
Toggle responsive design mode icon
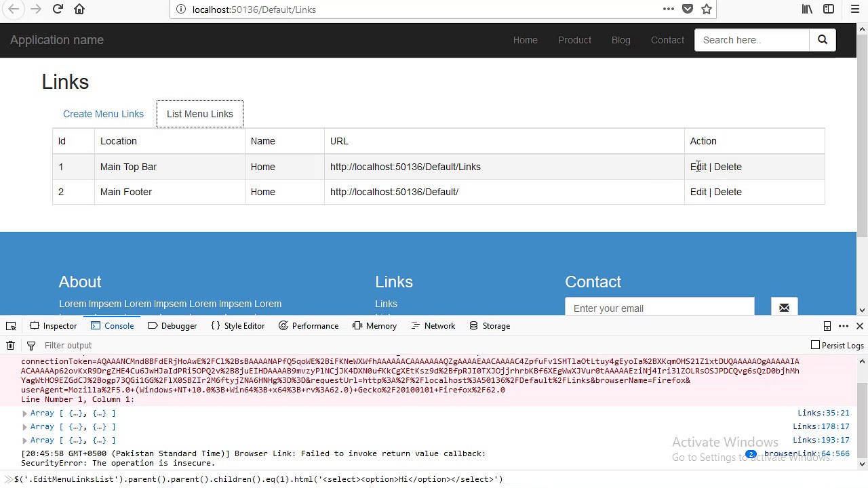click(x=827, y=326)
